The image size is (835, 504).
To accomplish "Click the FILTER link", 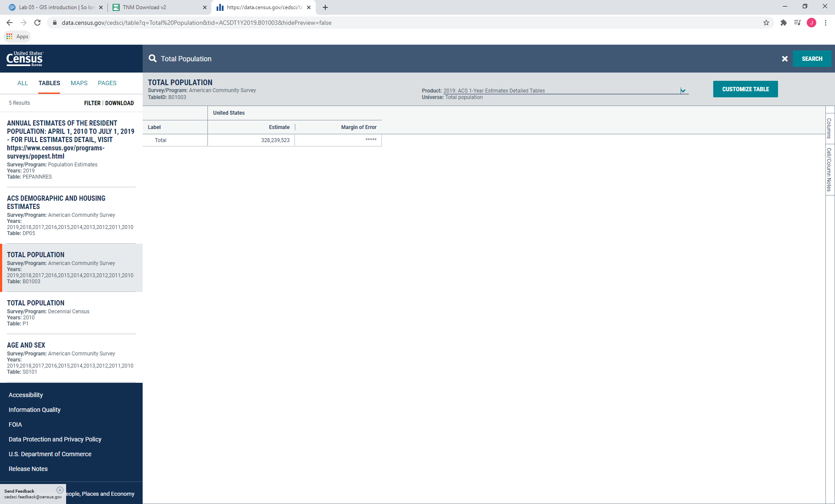I will 92,103.
